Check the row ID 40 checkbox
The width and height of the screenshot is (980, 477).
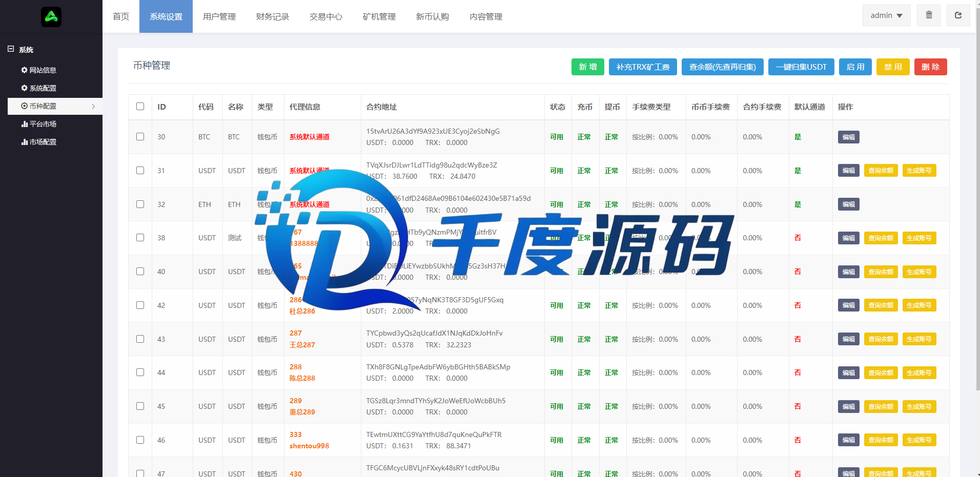140,272
